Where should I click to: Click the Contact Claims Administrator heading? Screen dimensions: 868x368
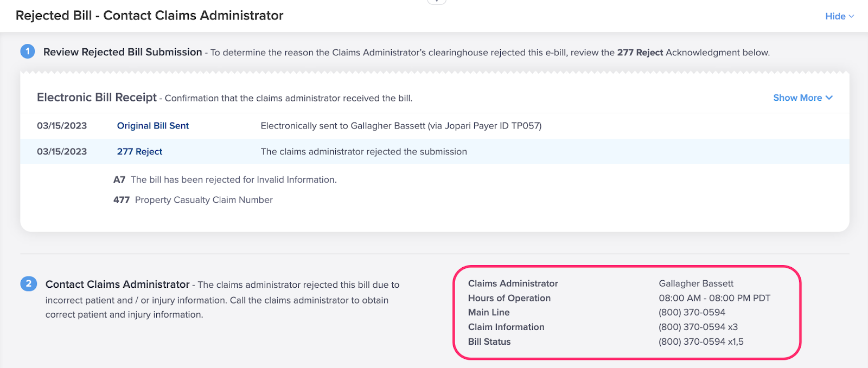[117, 284]
